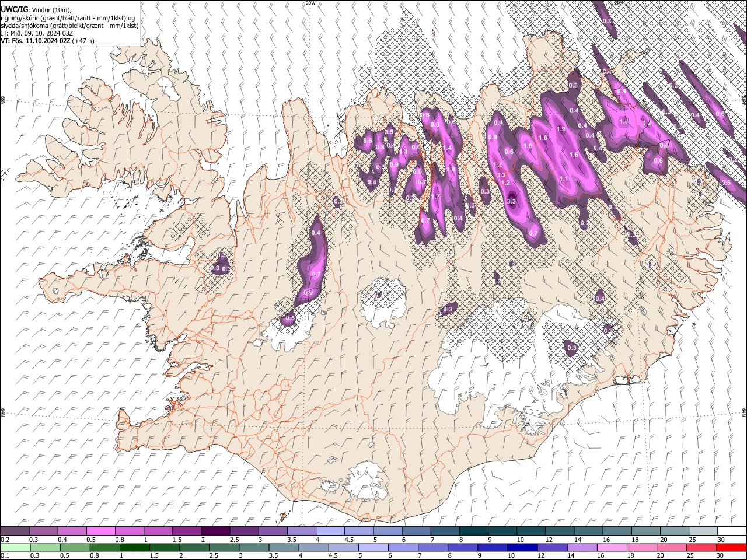Screen dimensions: 747x560
Task: Click the '(+47 h)' forecast offset text
Action: pyautogui.click(x=83, y=41)
